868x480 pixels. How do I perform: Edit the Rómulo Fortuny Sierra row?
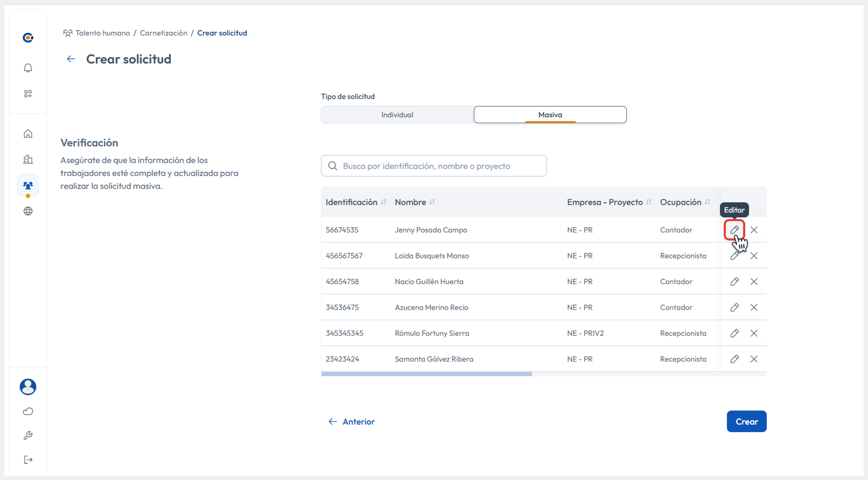[734, 333]
